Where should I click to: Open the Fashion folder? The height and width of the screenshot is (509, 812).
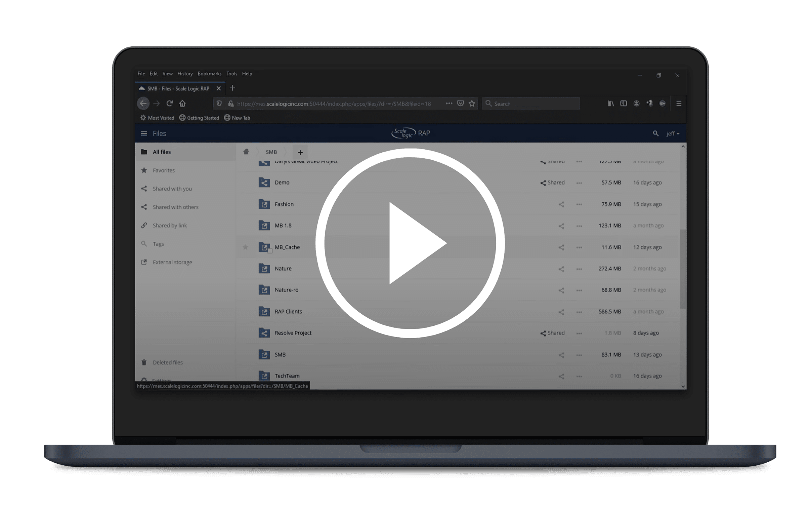(x=284, y=204)
